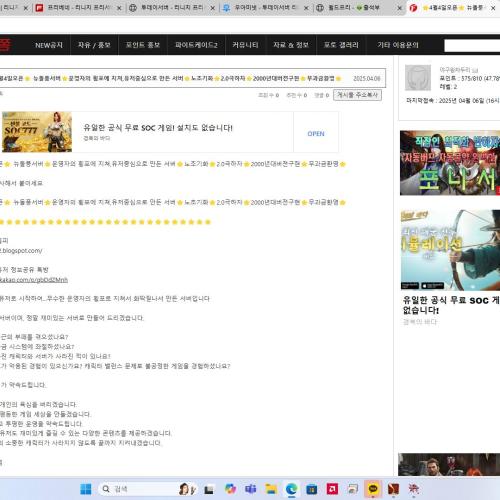Open File Explorer from the taskbar
The width and height of the screenshot is (500, 500).
pyautogui.click(x=271, y=489)
